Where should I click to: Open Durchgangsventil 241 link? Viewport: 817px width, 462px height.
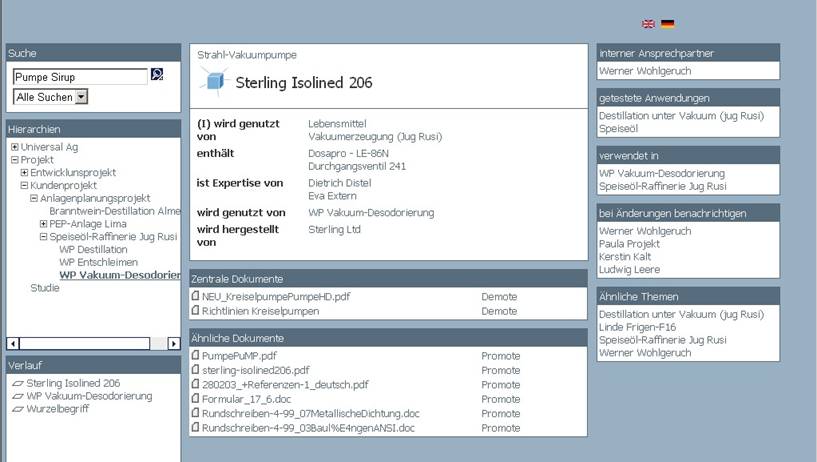pyautogui.click(x=357, y=166)
